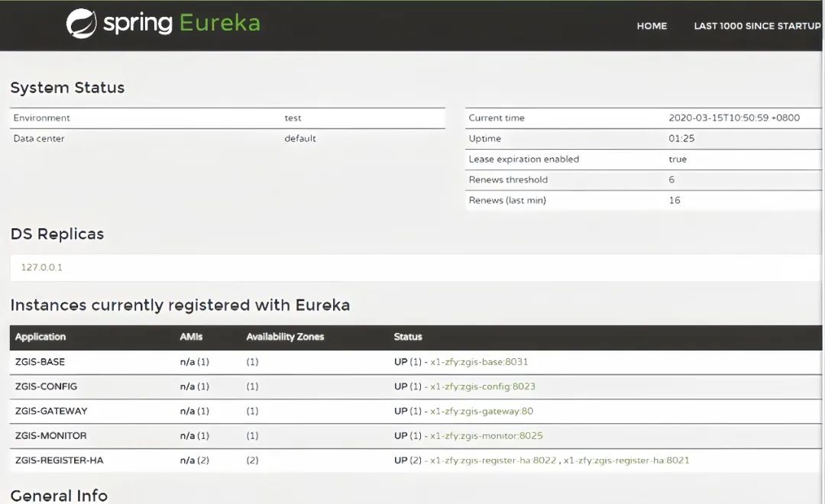Open the x1-zfy:zgis-base:8031 instance link
The image size is (825, 504).
(479, 362)
